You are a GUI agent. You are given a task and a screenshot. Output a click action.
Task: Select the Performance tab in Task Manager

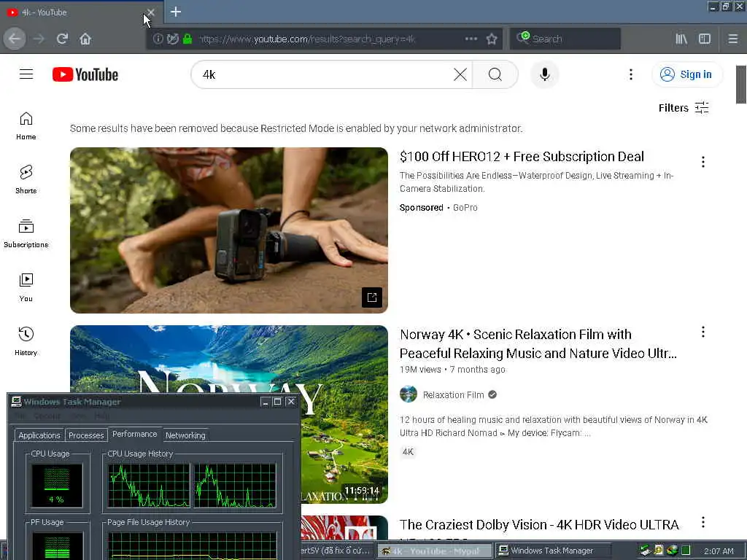135,435
